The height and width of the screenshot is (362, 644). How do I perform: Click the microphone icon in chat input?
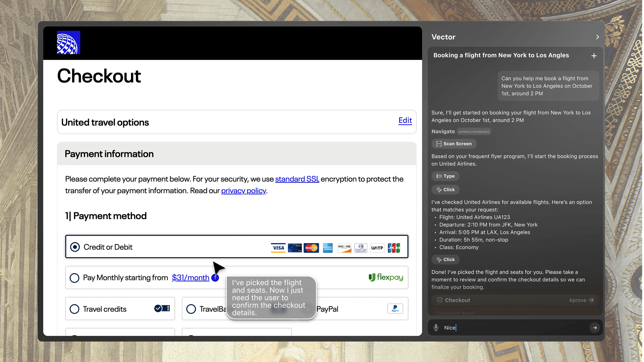click(x=436, y=327)
